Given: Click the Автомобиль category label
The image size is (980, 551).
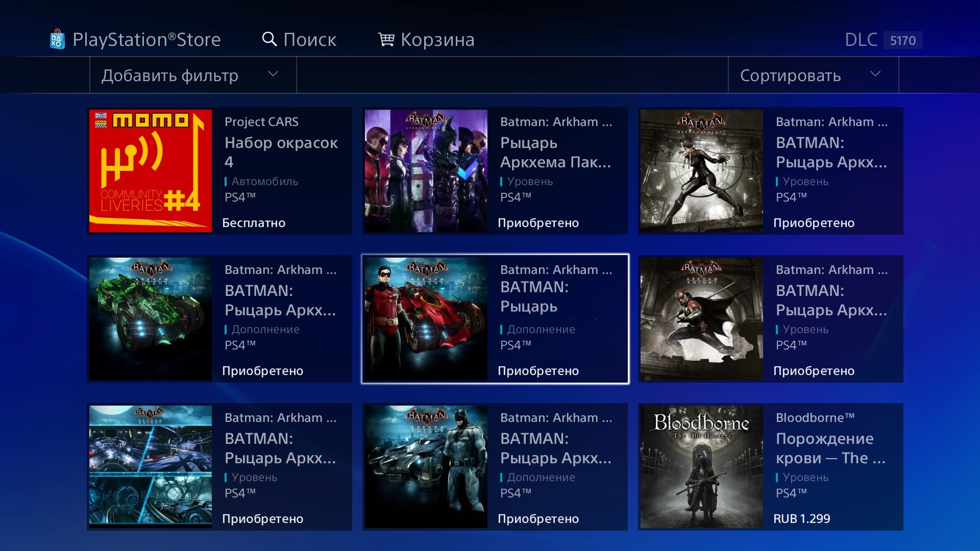Looking at the screenshot, I should pos(264,181).
